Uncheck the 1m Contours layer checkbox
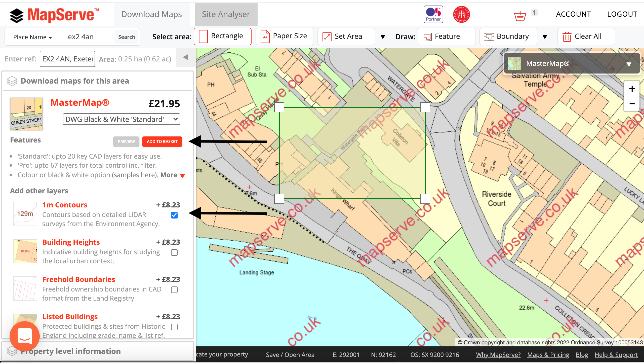The width and height of the screenshot is (644, 363). [174, 215]
